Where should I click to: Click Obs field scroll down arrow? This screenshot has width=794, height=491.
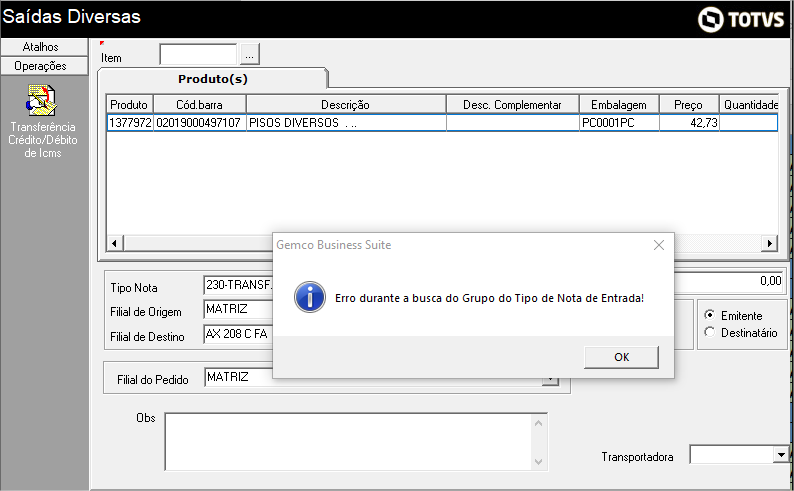538,462
